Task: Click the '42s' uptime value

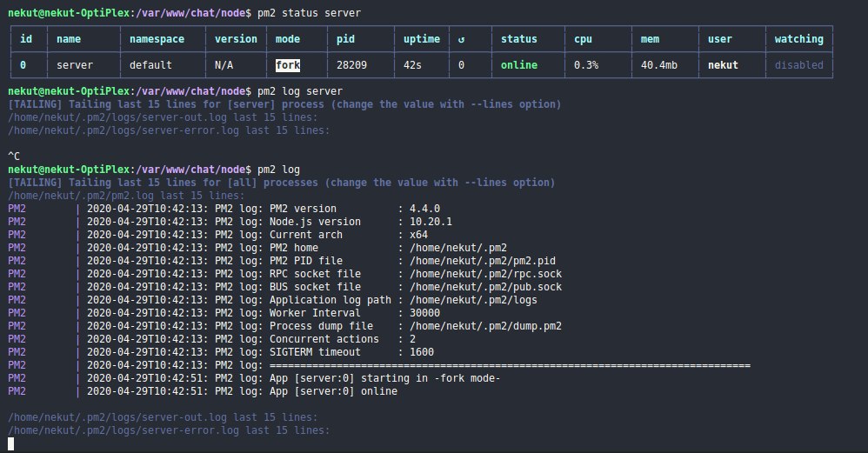Action: [x=412, y=65]
